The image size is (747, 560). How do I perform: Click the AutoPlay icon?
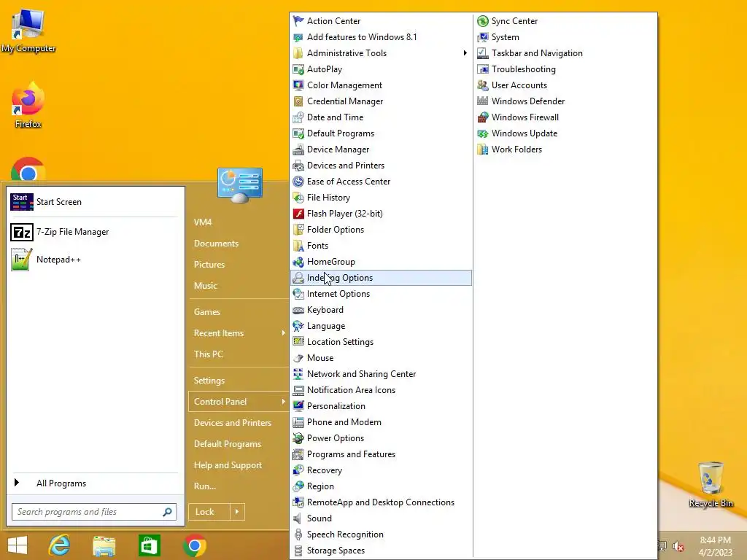pyautogui.click(x=298, y=69)
